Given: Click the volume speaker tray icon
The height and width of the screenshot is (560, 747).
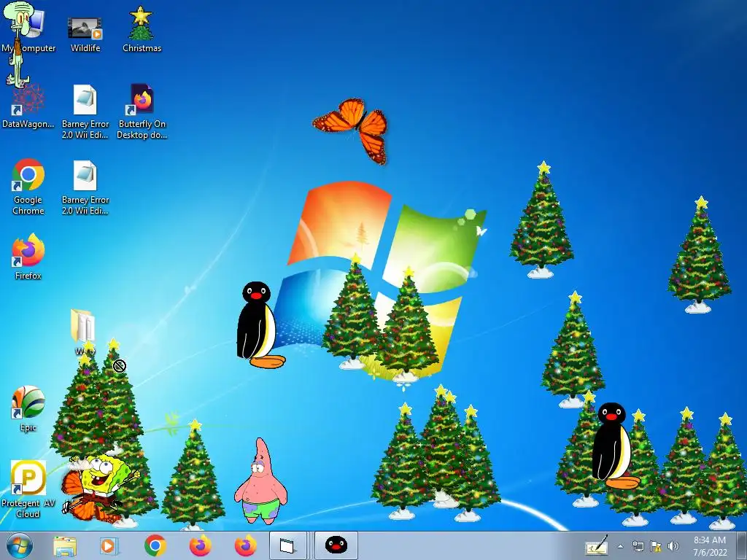Looking at the screenshot, I should [x=673, y=546].
